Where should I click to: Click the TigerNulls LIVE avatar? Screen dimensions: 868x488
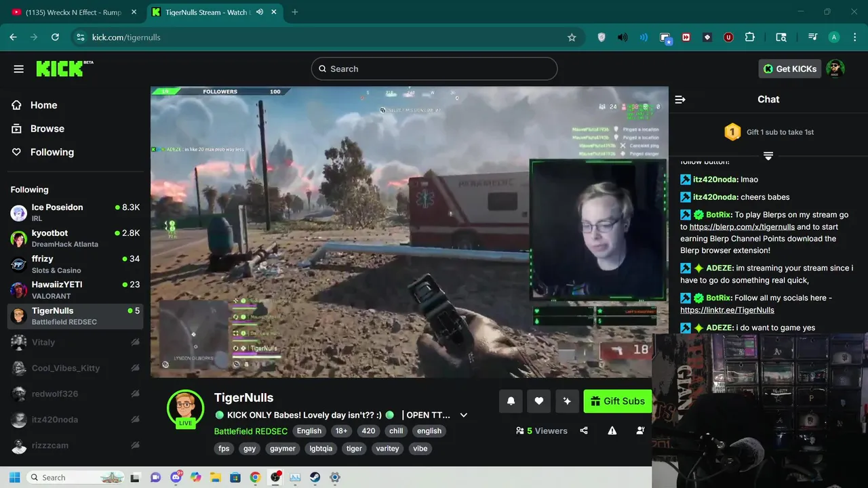click(185, 409)
